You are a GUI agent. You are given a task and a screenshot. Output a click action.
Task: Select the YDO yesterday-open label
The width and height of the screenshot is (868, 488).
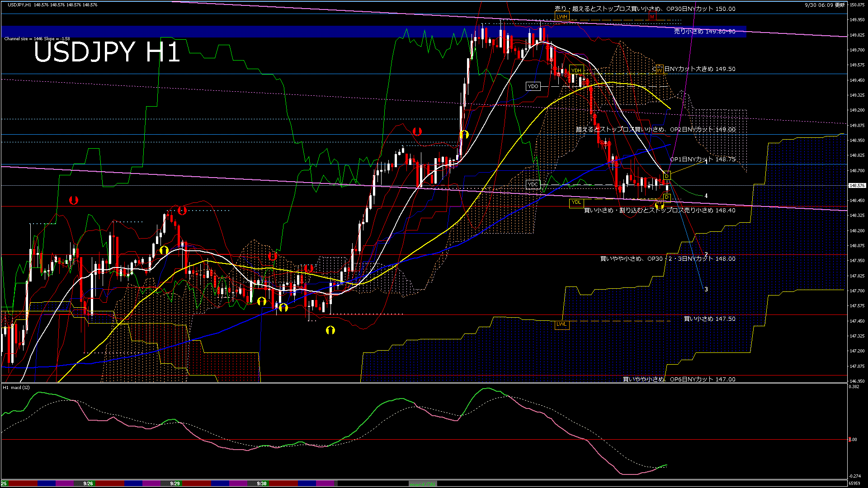coord(533,86)
